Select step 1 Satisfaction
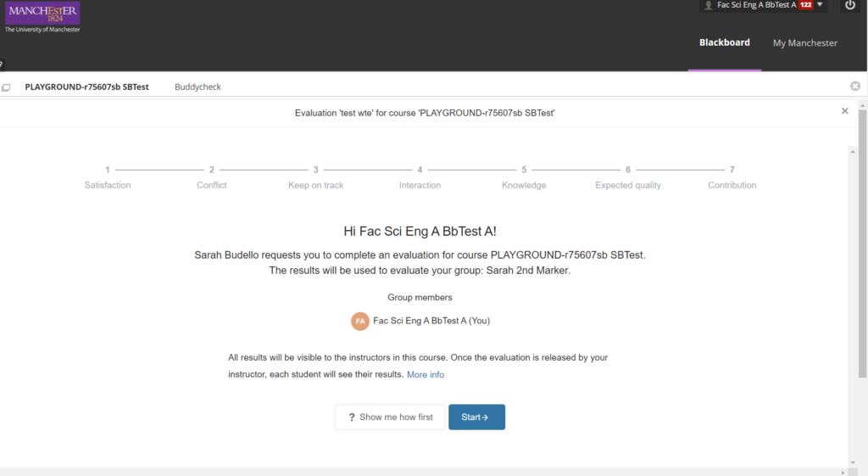868x476 pixels. click(x=108, y=177)
